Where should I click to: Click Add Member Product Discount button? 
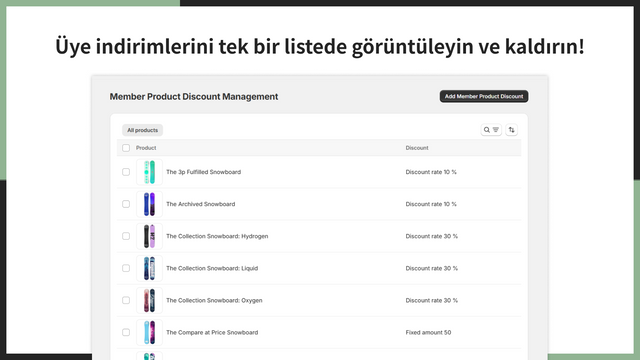[x=484, y=96]
